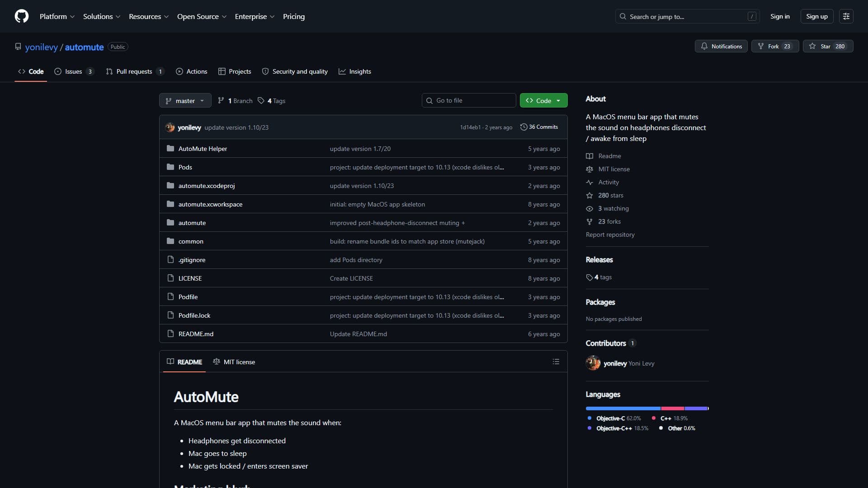Image resolution: width=868 pixels, height=488 pixels.
Task: Click the notifications bell icon
Action: click(704, 46)
